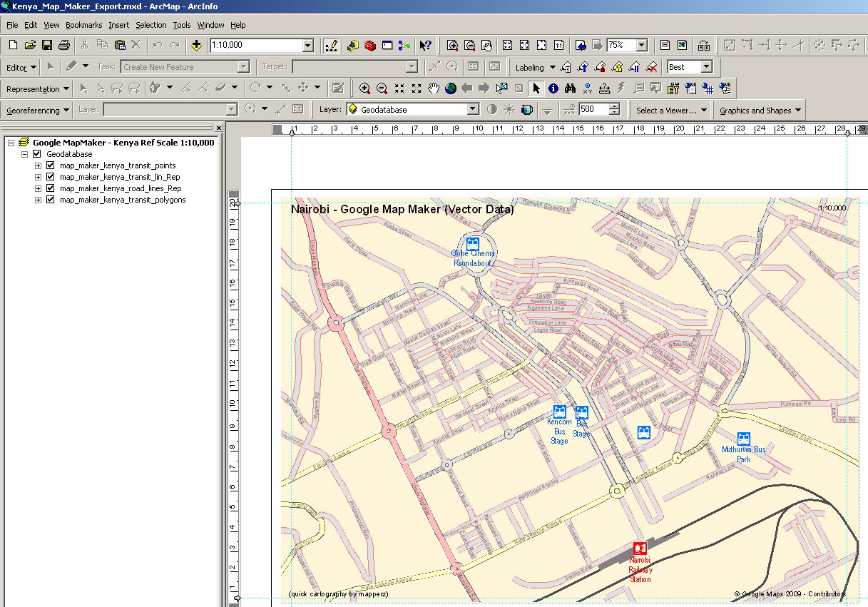Click the What's This help pointer icon
This screenshot has height=607, width=868.
click(x=425, y=45)
